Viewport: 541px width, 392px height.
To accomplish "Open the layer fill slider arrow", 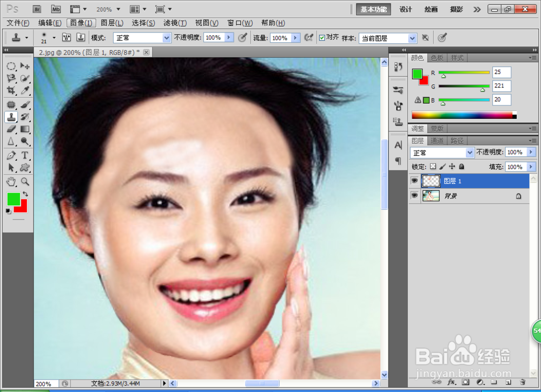I will coord(531,167).
